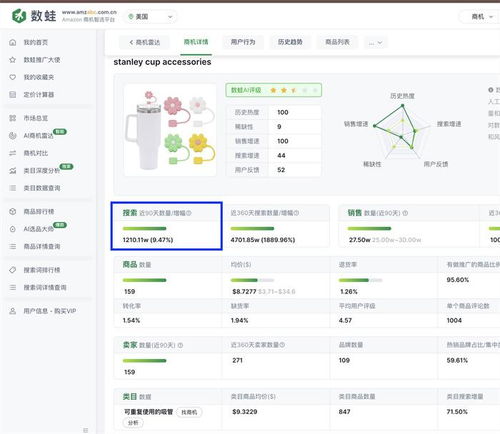The image size is (500, 434).
Task: Click the heart icon for 我的收藏夹
Action: click(13, 77)
